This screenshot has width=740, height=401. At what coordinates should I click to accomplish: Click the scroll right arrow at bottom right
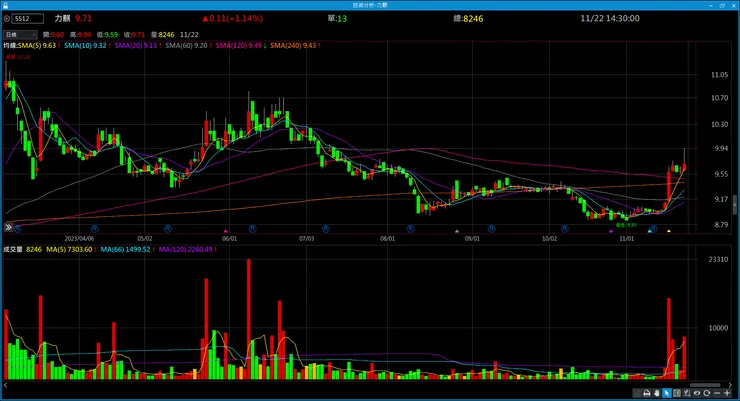click(731, 385)
